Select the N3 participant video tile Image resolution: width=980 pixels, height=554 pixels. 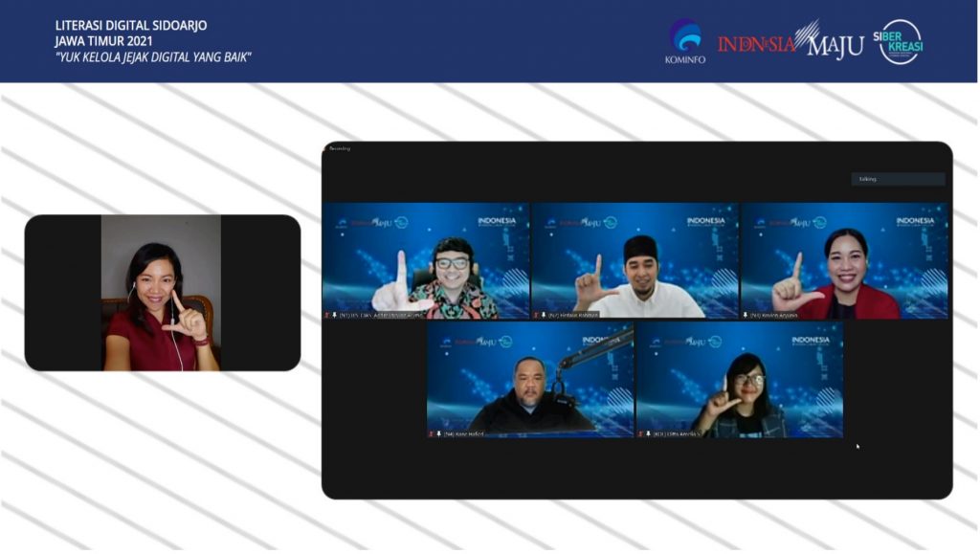(x=844, y=259)
